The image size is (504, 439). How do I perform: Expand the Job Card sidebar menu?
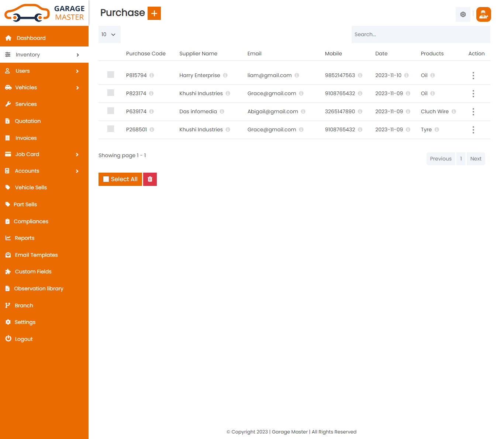pos(44,154)
